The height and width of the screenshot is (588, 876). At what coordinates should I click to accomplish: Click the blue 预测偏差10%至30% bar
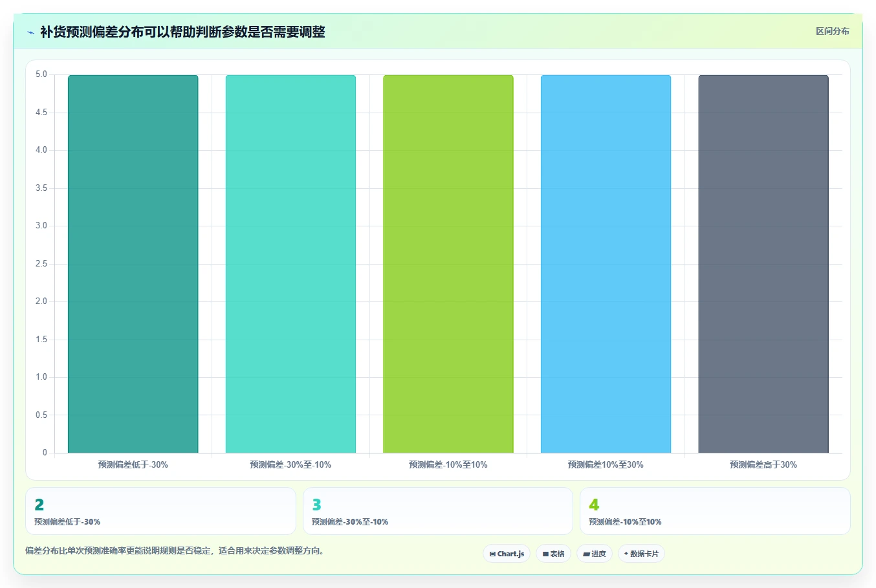coord(606,264)
